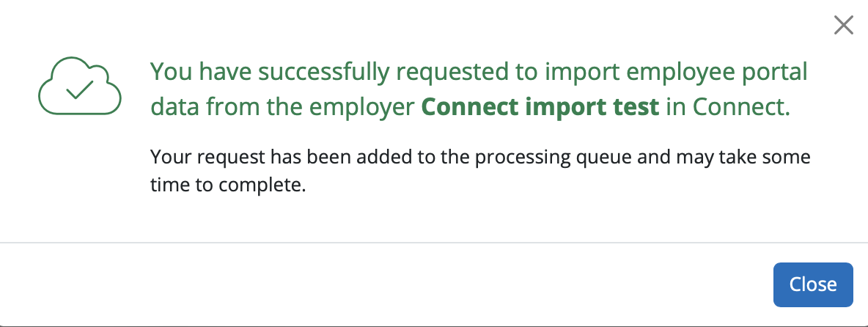Viewport: 868px width, 327px height.
Task: Click "data from the employer" in the heading
Action: click(283, 107)
